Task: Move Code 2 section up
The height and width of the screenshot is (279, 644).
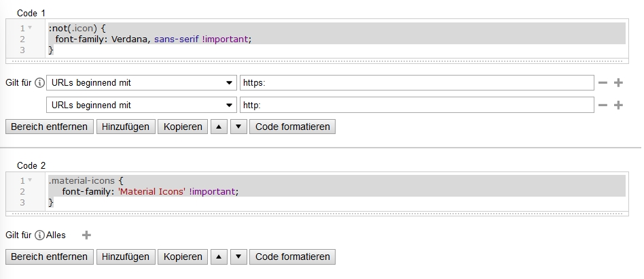Action: 219,257
